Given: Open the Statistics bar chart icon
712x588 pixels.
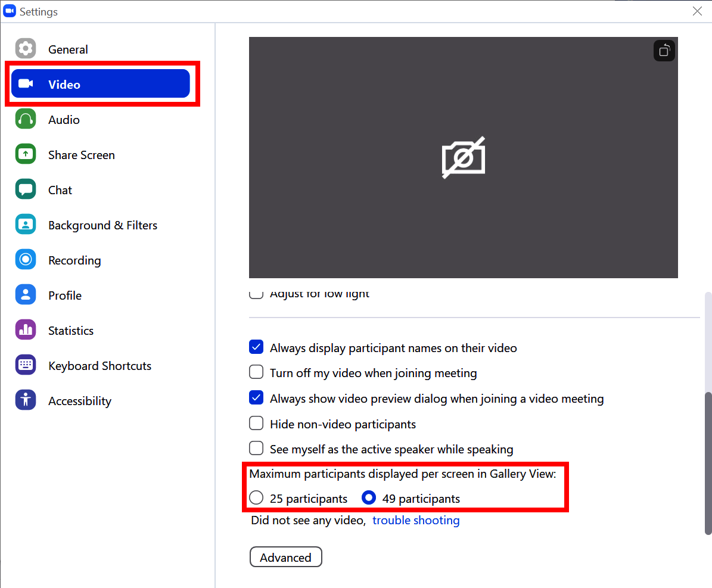Looking at the screenshot, I should (x=26, y=330).
